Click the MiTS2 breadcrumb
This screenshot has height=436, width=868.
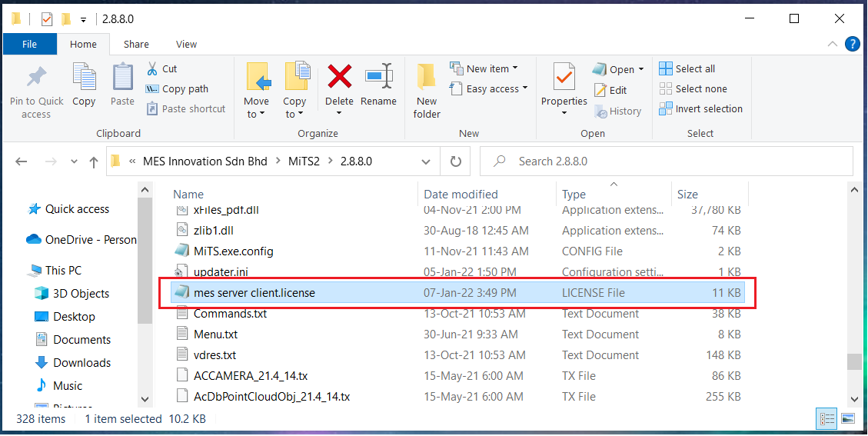pos(304,161)
